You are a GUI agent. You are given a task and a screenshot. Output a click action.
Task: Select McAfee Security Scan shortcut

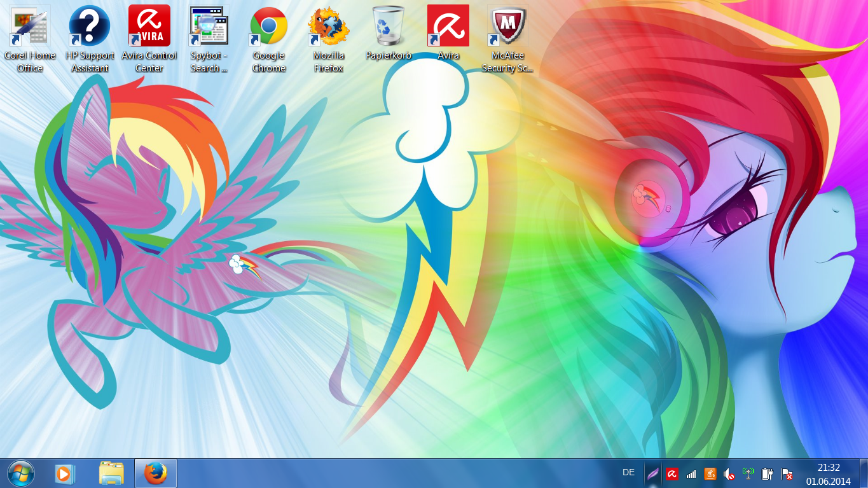pos(507,39)
